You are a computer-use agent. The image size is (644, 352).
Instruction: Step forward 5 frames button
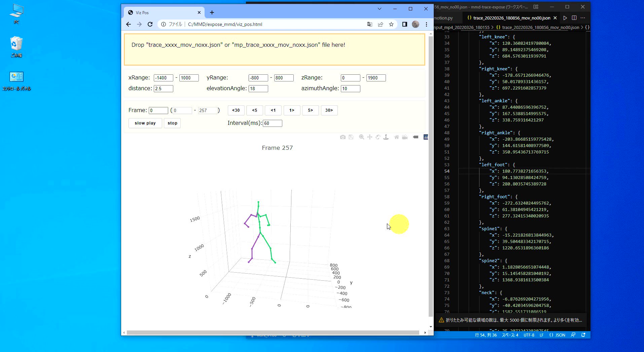click(x=311, y=110)
